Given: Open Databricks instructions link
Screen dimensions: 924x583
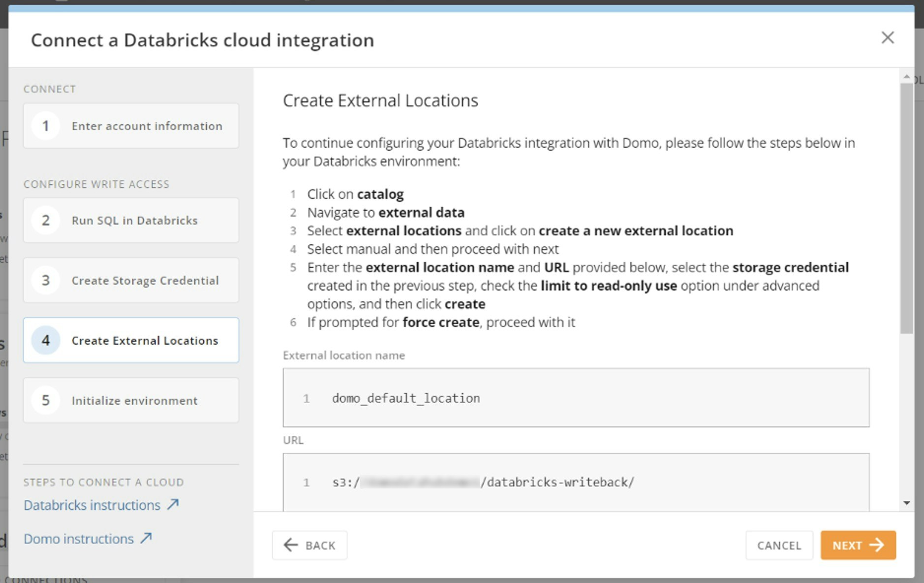Looking at the screenshot, I should [92, 505].
